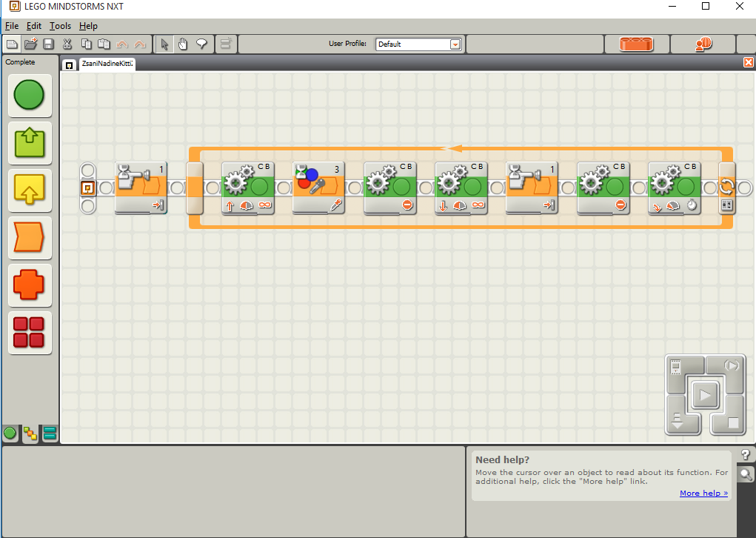Click the center Download and Run button
Screen dimensions: 756x538
coord(705,395)
